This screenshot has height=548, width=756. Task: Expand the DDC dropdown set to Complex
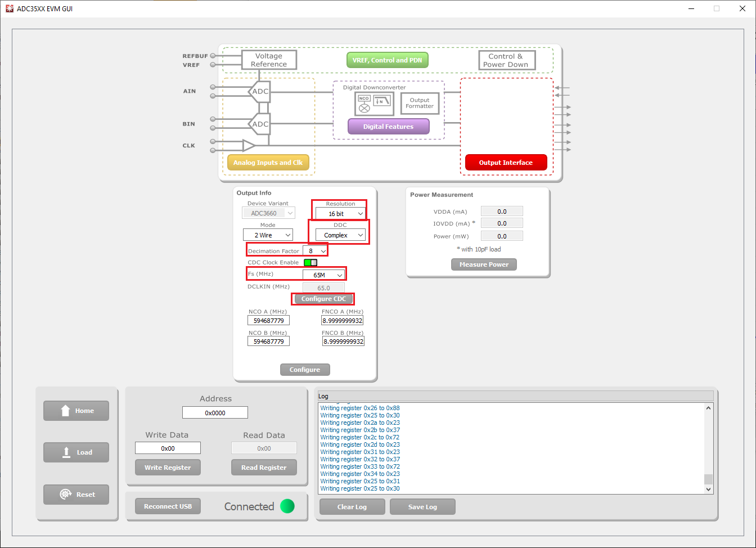coord(340,235)
